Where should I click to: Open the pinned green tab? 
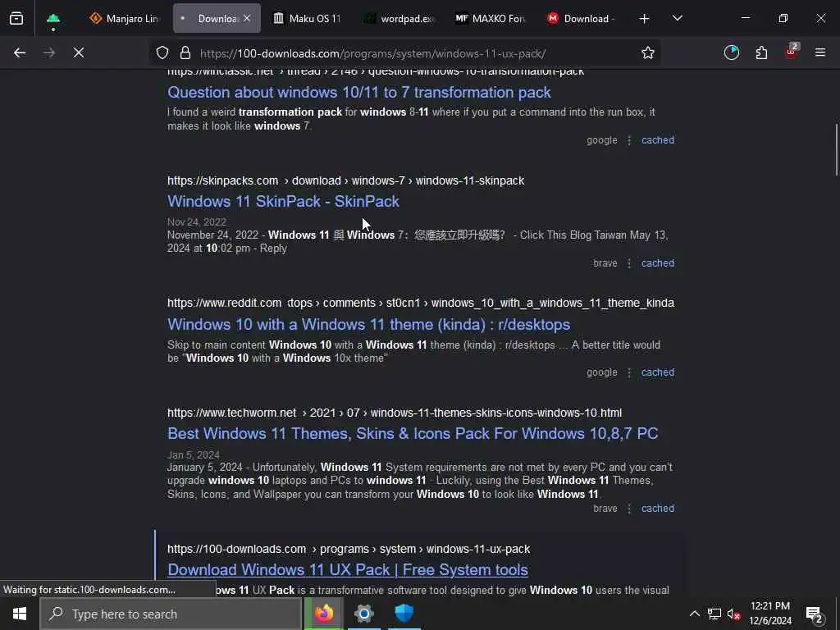tap(53, 19)
